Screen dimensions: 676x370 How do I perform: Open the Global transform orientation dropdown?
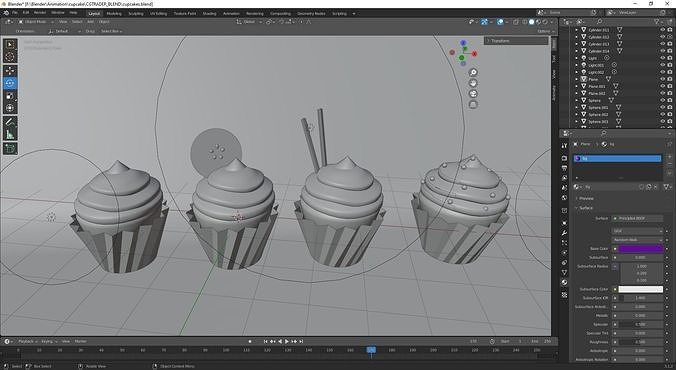tap(248, 22)
